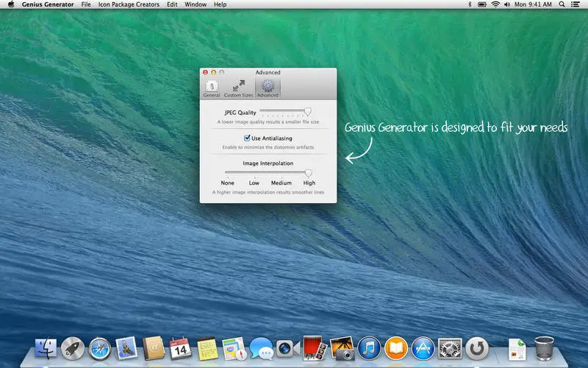The image size is (588, 368).
Task: Open Photo Booth icon in dock
Action: point(315,347)
